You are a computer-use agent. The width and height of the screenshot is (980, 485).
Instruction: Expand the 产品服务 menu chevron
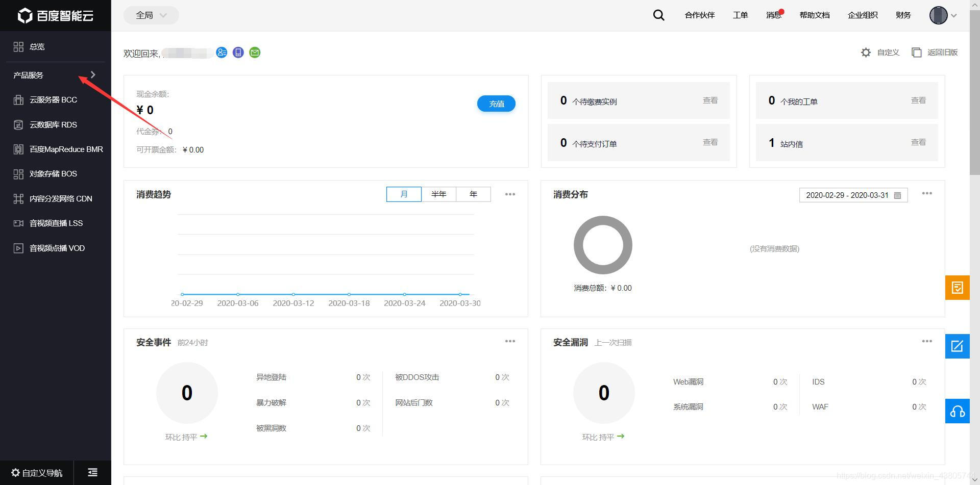tap(93, 75)
